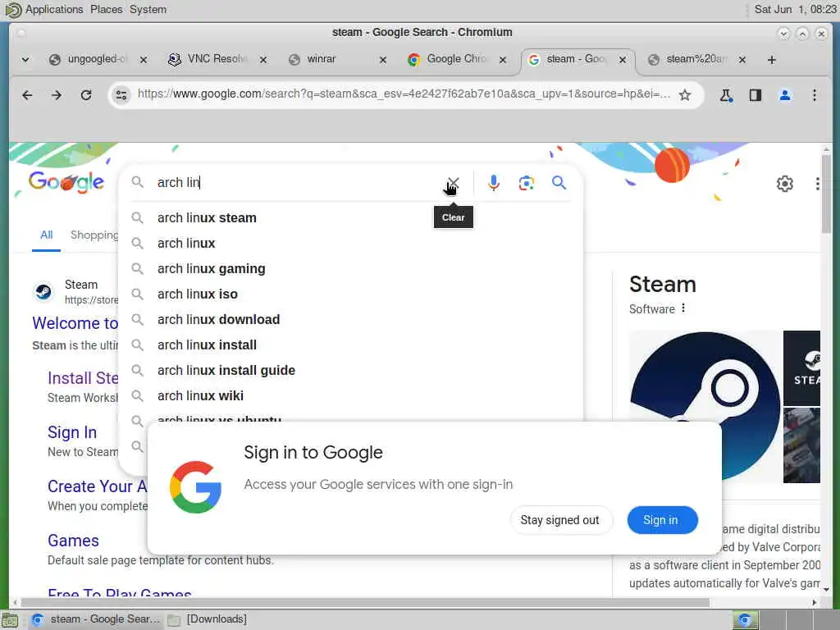Open Google quick settings gear

click(785, 184)
